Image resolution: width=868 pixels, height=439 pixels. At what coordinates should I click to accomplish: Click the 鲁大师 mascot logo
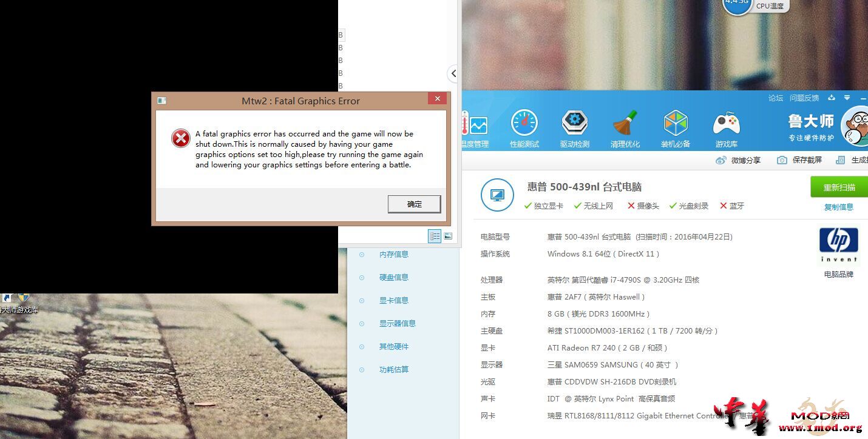pos(855,126)
